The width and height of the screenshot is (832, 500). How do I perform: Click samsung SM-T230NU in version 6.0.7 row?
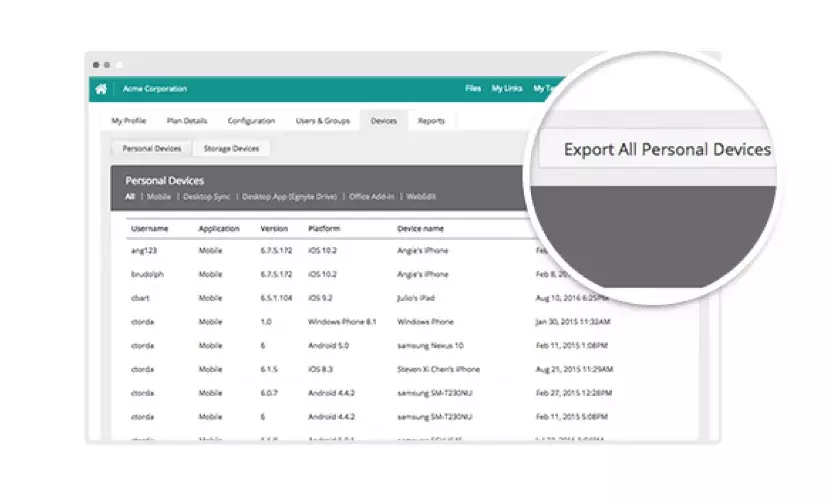click(435, 393)
